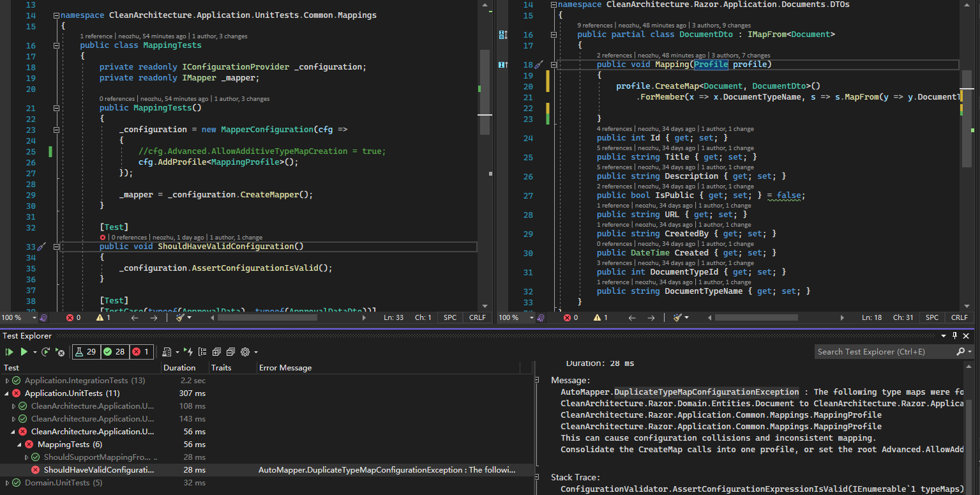
Task: Open error count icon in left editor
Action: 70,317
